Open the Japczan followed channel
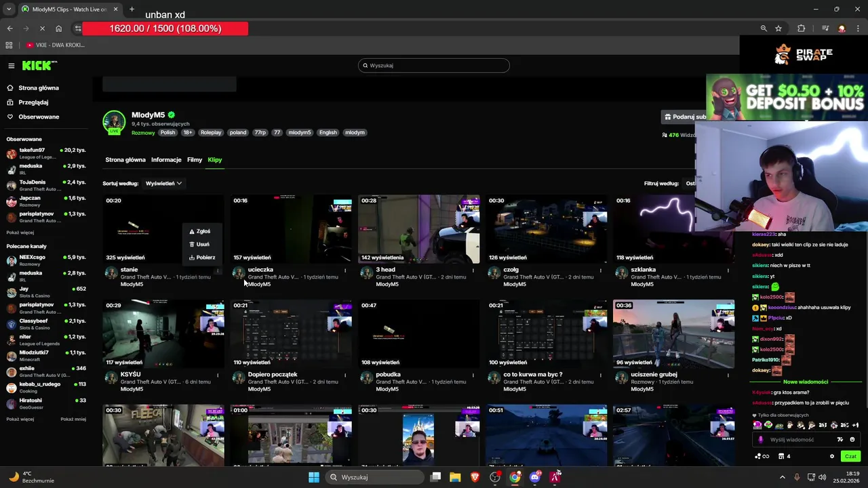The width and height of the screenshot is (868, 488). pos(46,201)
